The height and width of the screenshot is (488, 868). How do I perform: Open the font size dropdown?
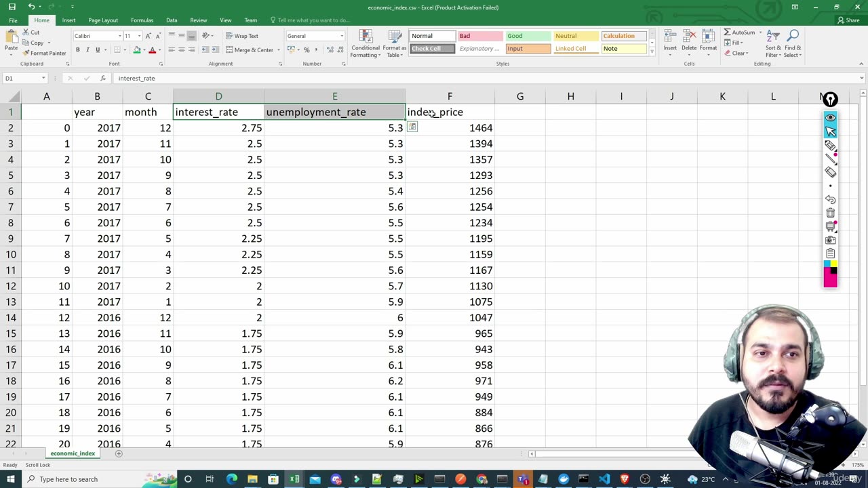[x=139, y=36]
